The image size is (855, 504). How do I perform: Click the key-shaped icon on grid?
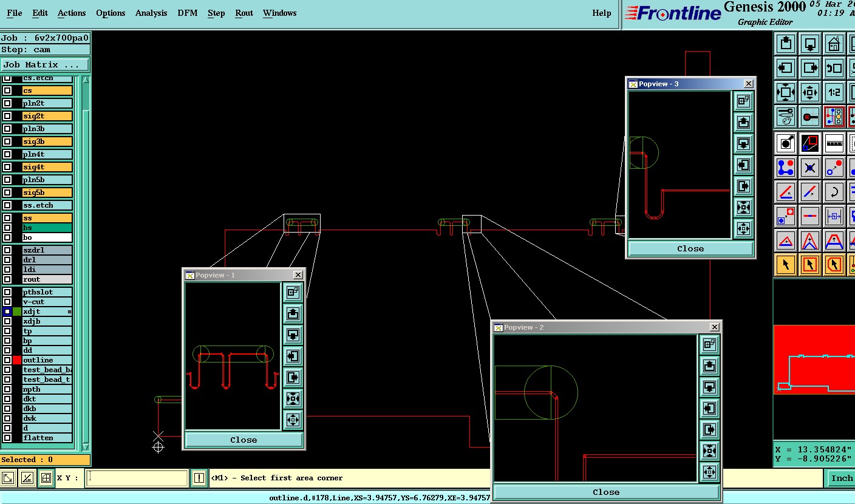click(x=810, y=117)
